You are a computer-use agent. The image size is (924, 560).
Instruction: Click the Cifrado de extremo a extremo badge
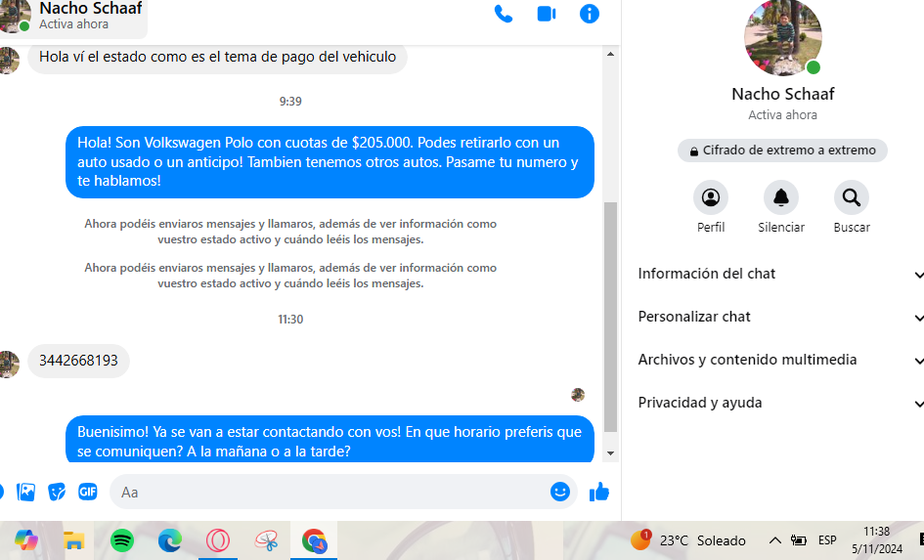click(x=782, y=151)
